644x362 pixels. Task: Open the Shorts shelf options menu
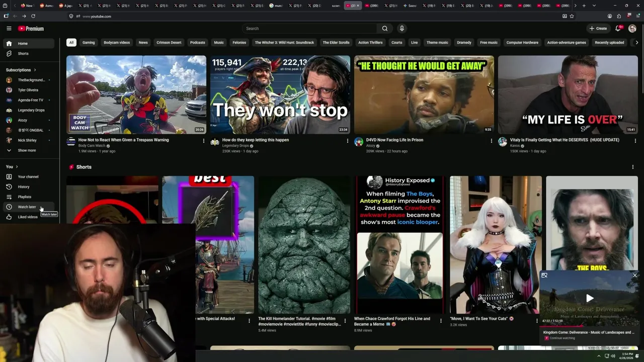[632, 167]
